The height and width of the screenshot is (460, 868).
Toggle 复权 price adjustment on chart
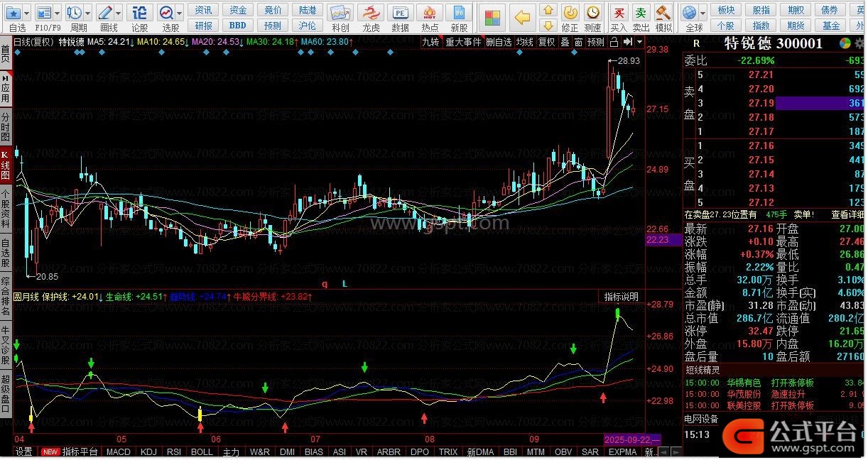[546, 43]
